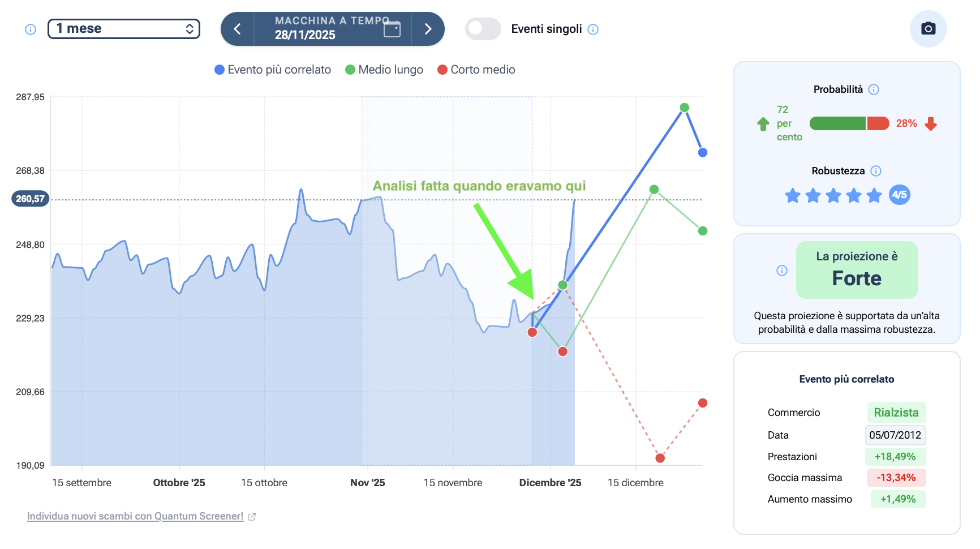980x549 pixels.
Task: Click the camera screenshot icon
Action: (x=928, y=29)
